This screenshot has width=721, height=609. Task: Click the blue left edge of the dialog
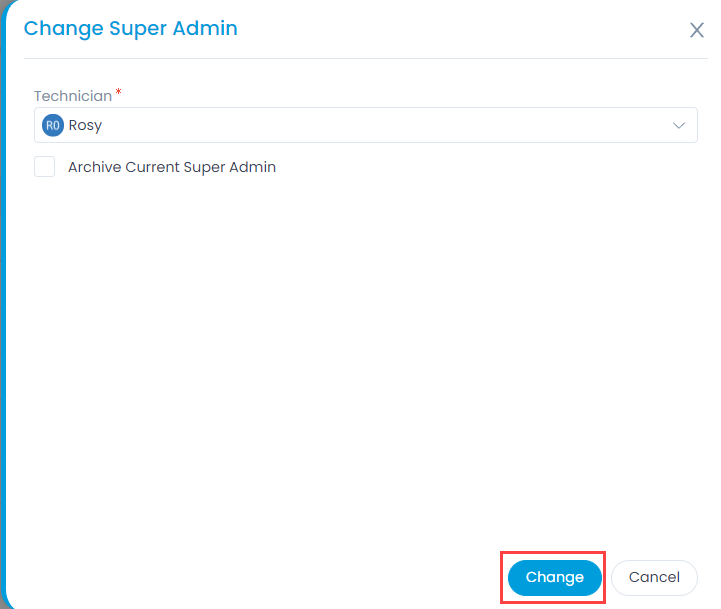tap(3, 304)
